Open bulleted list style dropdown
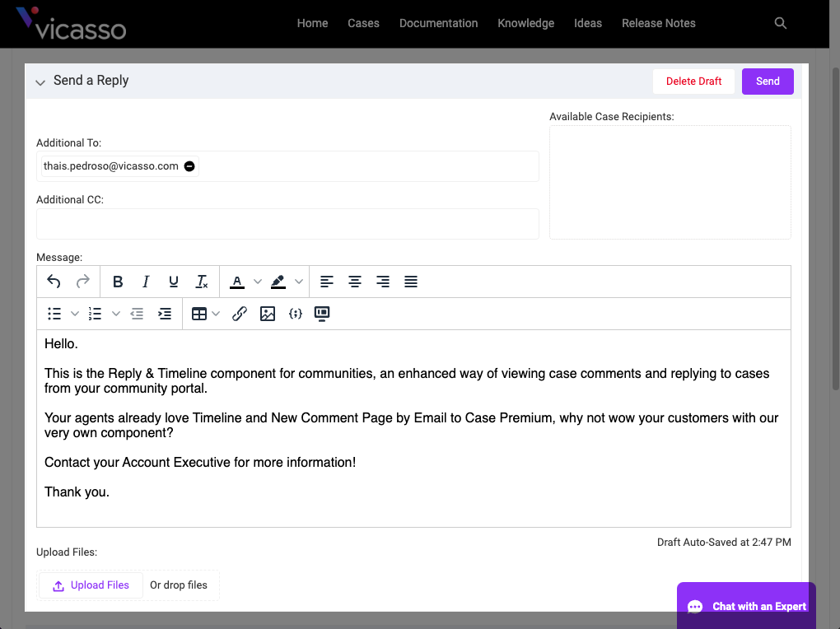 pos(75,314)
